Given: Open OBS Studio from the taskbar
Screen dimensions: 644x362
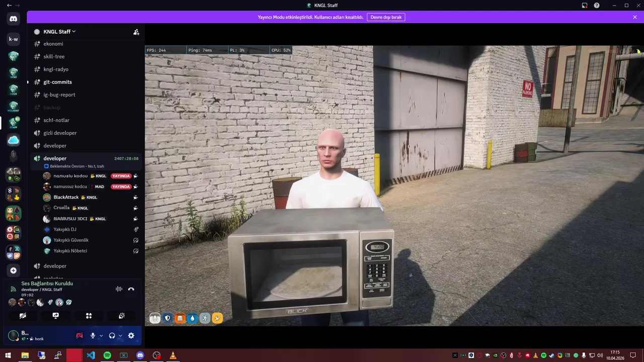Looking at the screenshot, I should click(x=156, y=355).
